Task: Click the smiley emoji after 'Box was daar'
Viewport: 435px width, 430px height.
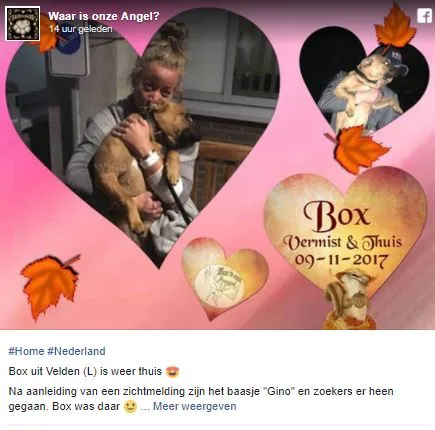Action: [130, 407]
